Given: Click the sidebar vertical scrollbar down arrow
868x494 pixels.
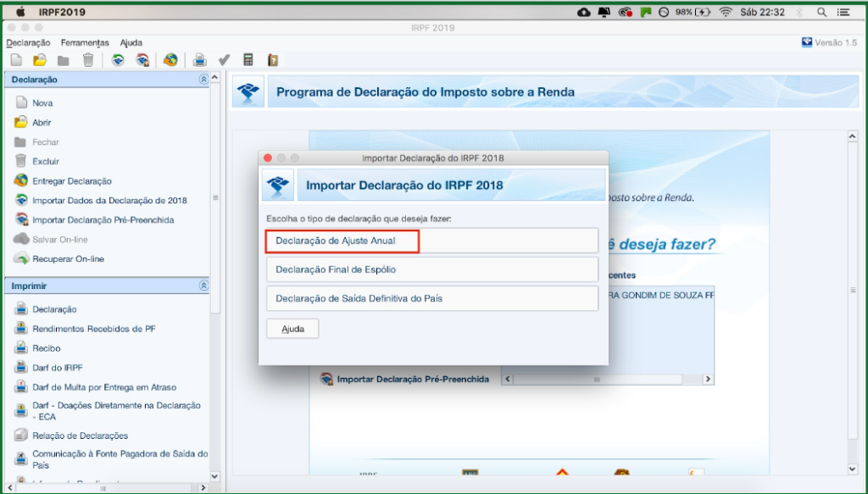Looking at the screenshot, I should (214, 476).
